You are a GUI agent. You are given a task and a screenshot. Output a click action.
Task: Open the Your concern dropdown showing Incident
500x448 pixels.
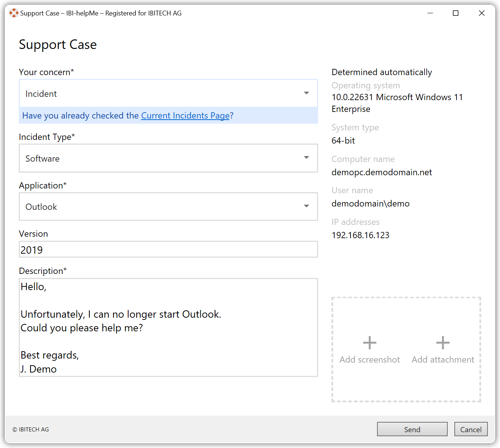click(x=168, y=94)
